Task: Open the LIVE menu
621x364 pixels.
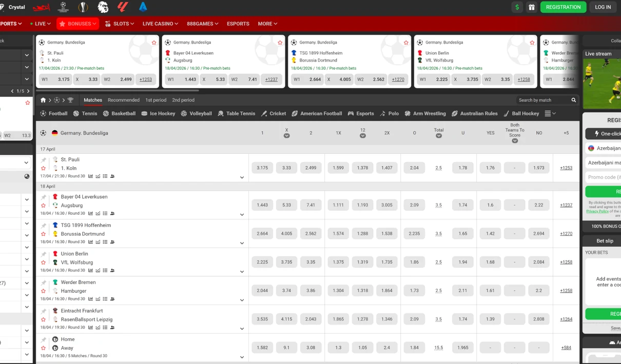Action: coord(41,24)
